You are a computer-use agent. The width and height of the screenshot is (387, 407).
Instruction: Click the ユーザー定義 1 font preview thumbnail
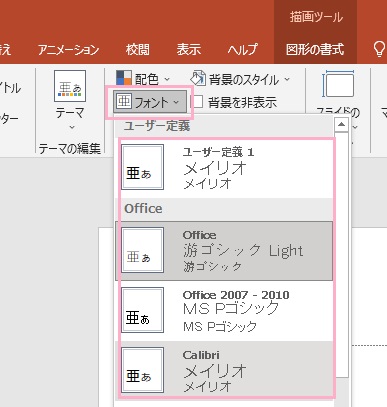coord(142,167)
